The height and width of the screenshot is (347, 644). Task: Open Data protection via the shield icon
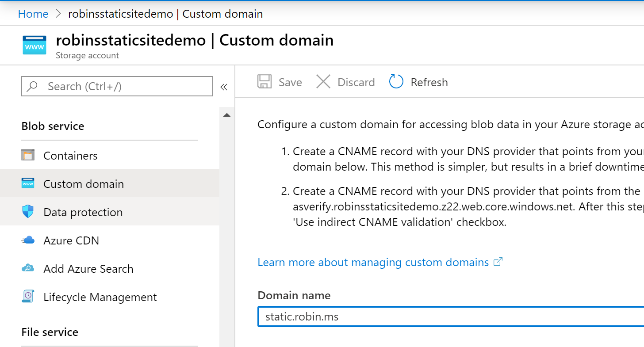(29, 212)
